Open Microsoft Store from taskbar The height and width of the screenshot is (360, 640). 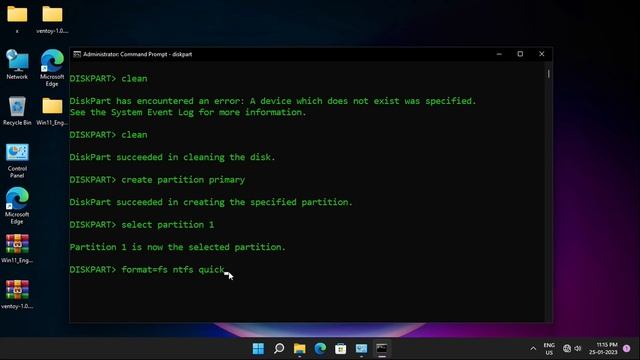[341, 349]
